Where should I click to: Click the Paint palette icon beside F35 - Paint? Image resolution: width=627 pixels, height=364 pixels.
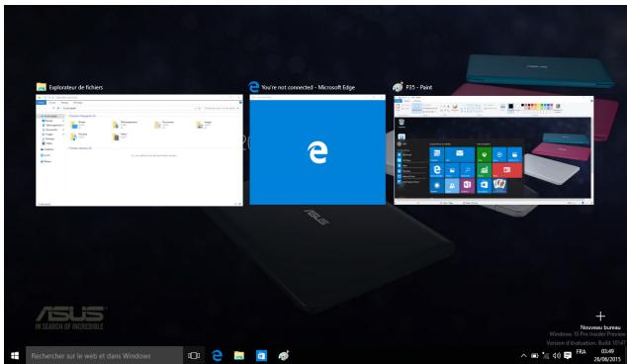tap(398, 87)
